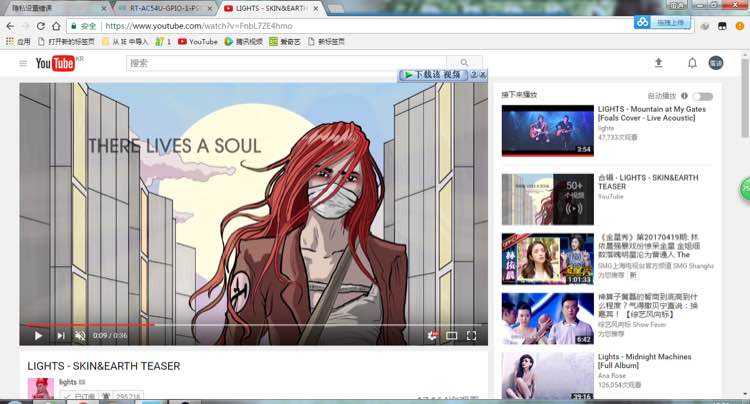Close the LIGHTS - SKIN&EARTH tab

(316, 9)
